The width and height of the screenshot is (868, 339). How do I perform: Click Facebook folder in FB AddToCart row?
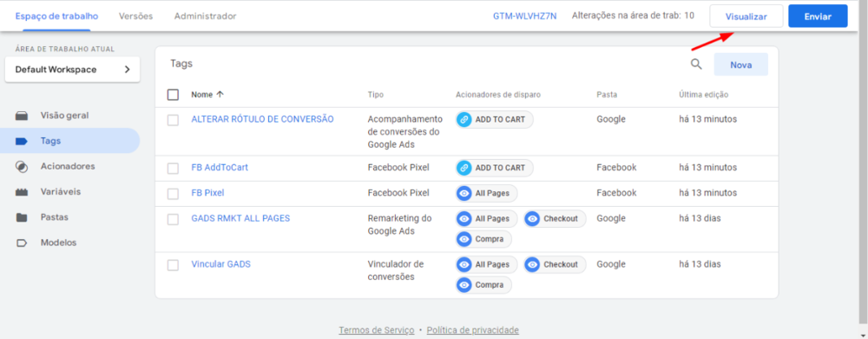point(616,167)
